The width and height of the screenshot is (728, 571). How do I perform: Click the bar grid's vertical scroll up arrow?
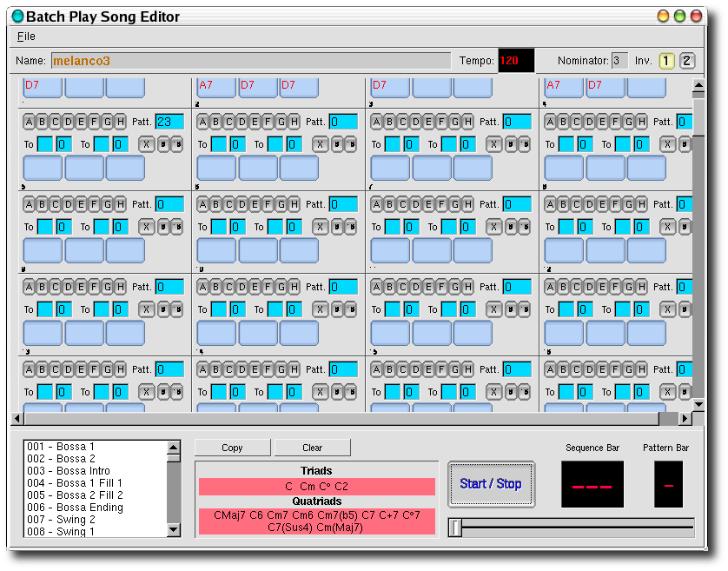[698, 85]
